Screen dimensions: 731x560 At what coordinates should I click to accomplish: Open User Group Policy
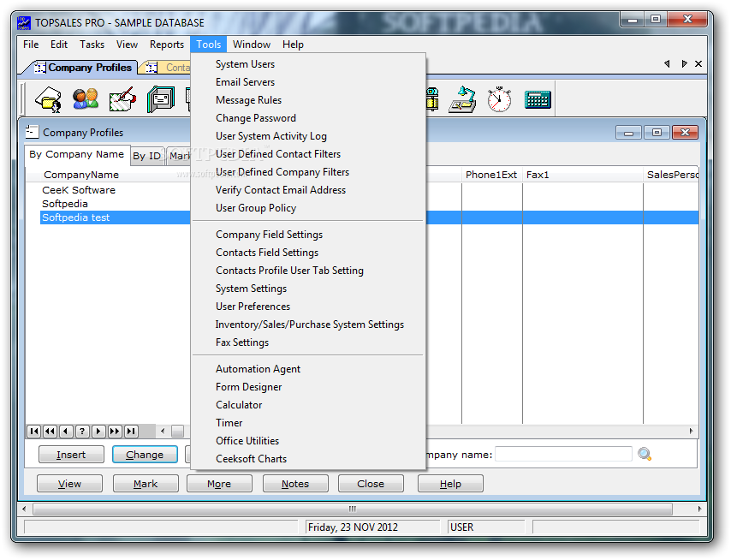coord(308,208)
